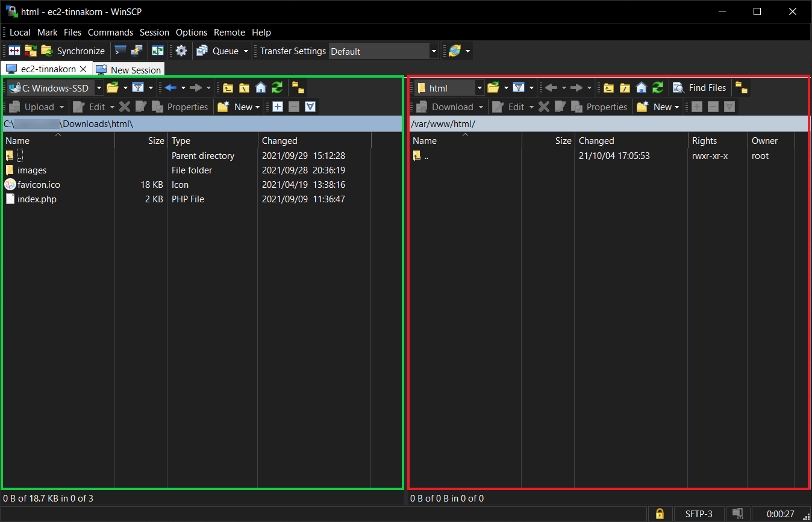Expand the Queue dropdown arrow
Viewport: 812px width, 522px height.
pos(246,51)
